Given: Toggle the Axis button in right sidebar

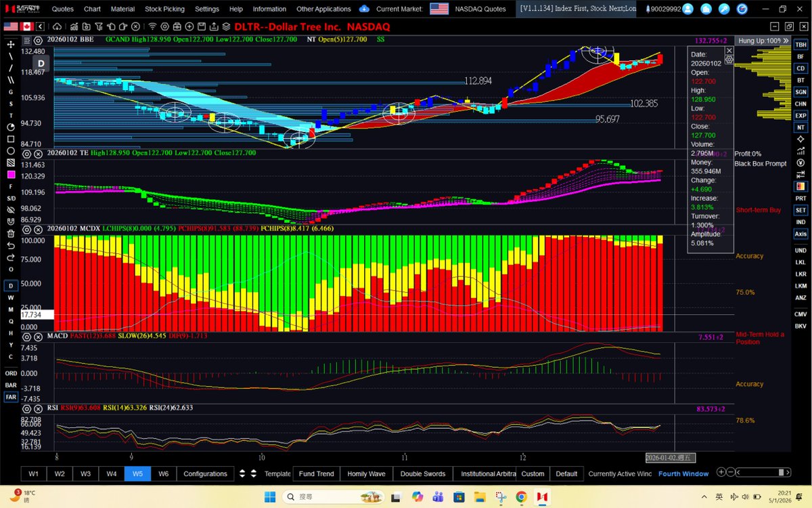Looking at the screenshot, I should pos(800,234).
